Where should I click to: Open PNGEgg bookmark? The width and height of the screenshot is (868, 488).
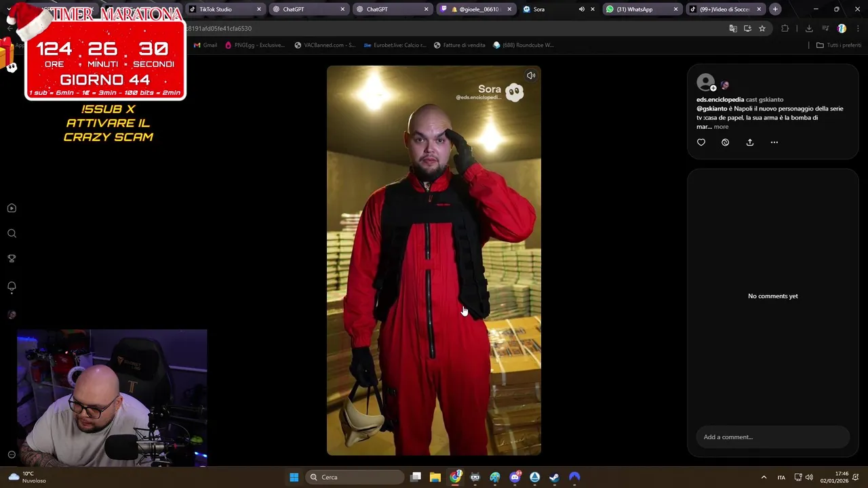[255, 45]
